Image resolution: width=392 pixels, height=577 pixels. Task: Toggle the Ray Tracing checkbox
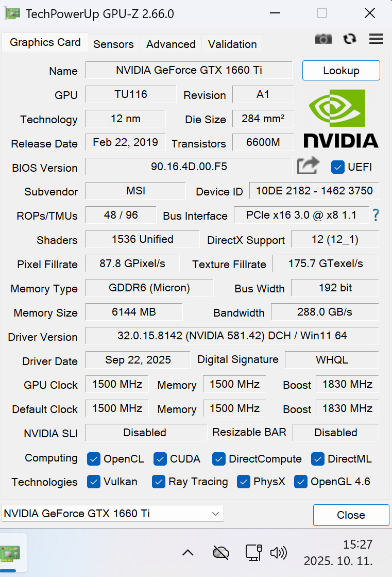tap(159, 482)
